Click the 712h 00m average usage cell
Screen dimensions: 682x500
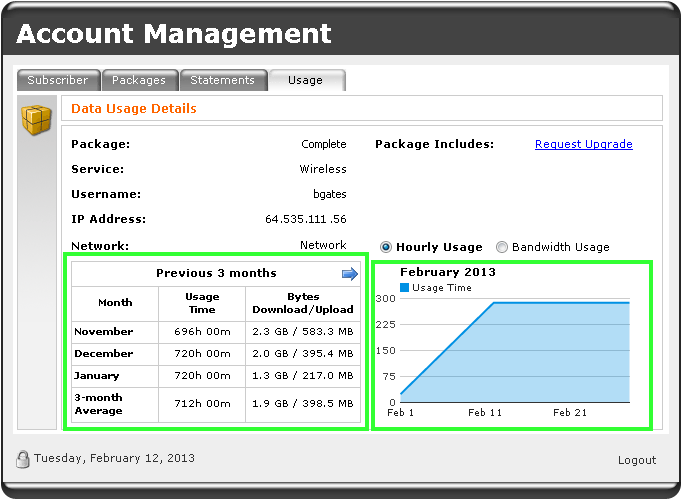pyautogui.click(x=202, y=404)
